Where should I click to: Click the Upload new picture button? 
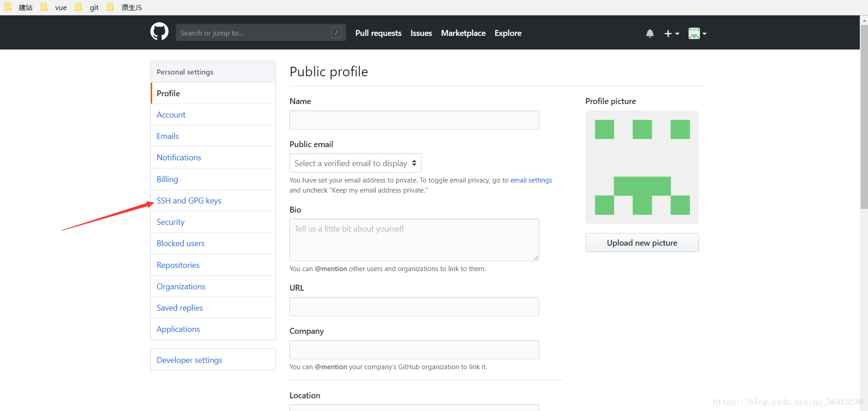(642, 243)
